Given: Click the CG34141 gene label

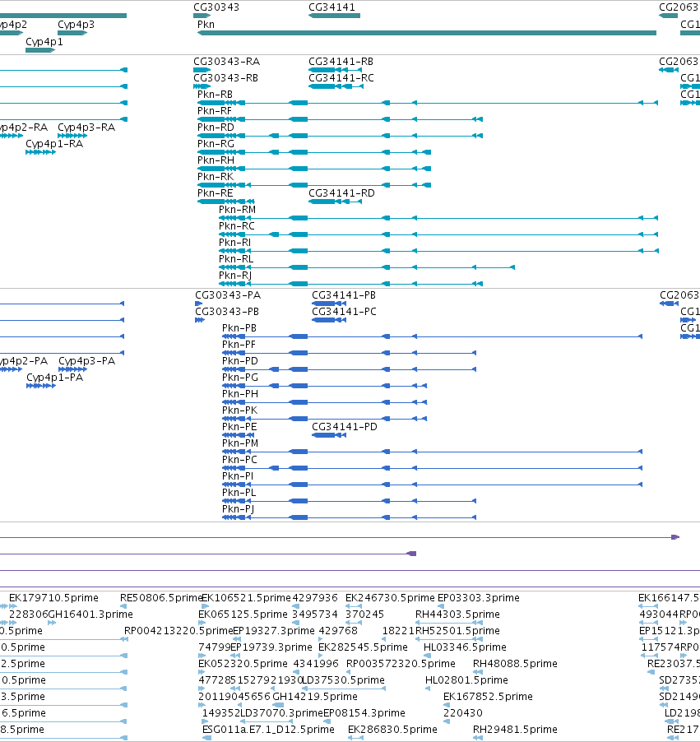Looking at the screenshot, I should click(331, 7).
